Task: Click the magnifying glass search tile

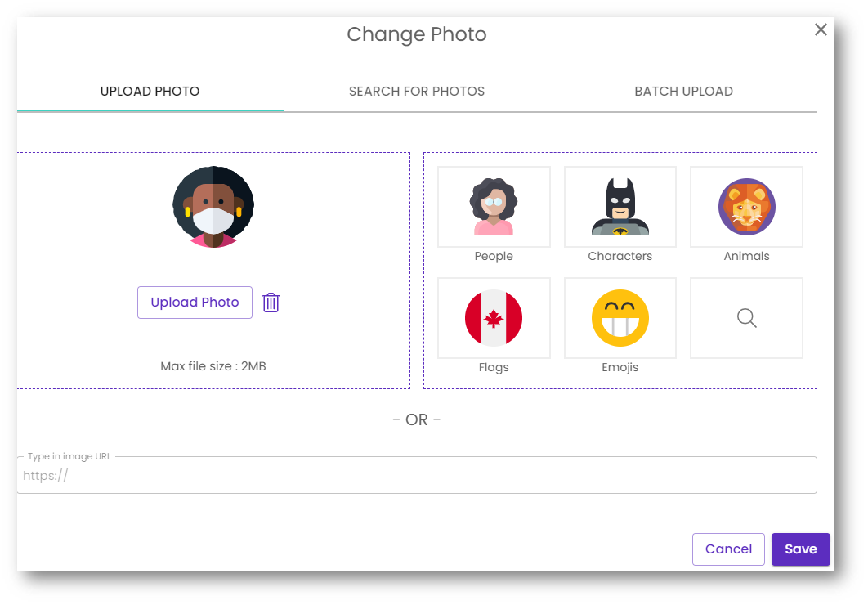Action: pyautogui.click(x=746, y=318)
